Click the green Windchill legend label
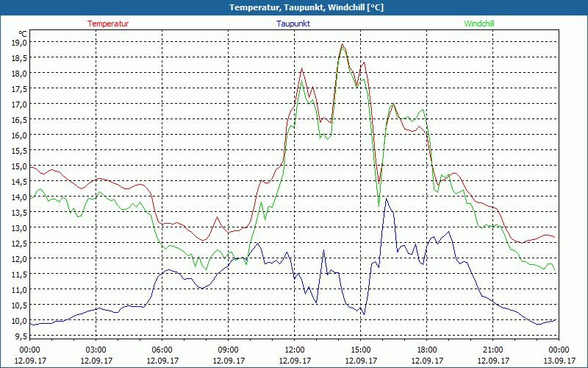588x368 pixels. 479,24
